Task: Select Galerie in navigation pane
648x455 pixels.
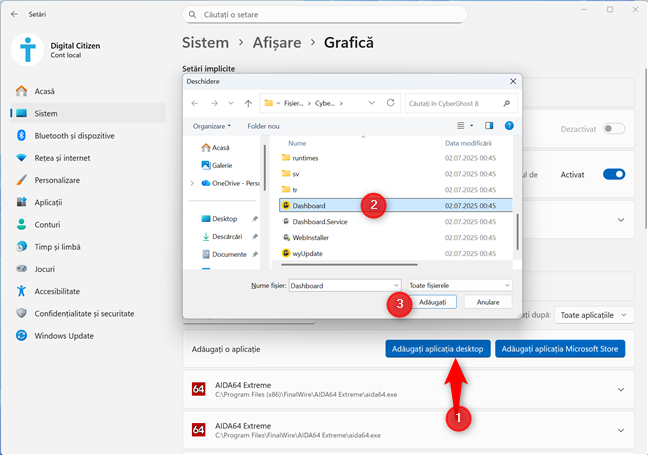Action: [217, 165]
